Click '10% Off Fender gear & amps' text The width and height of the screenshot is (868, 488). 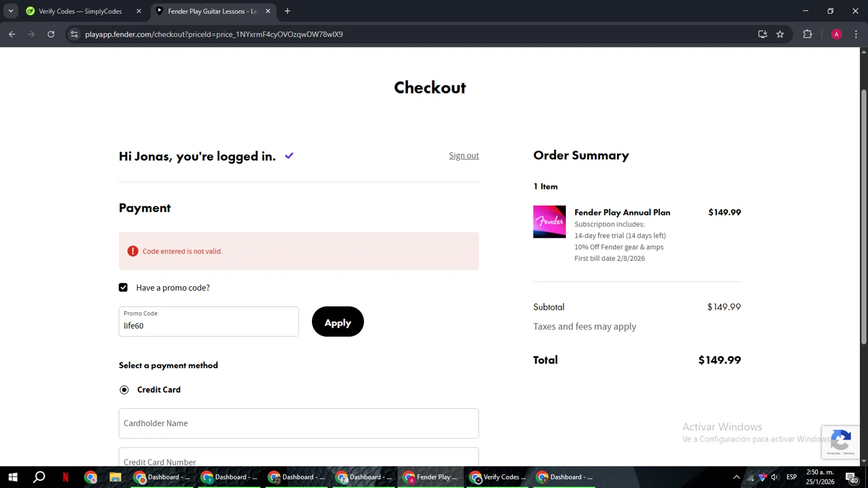tap(619, 247)
